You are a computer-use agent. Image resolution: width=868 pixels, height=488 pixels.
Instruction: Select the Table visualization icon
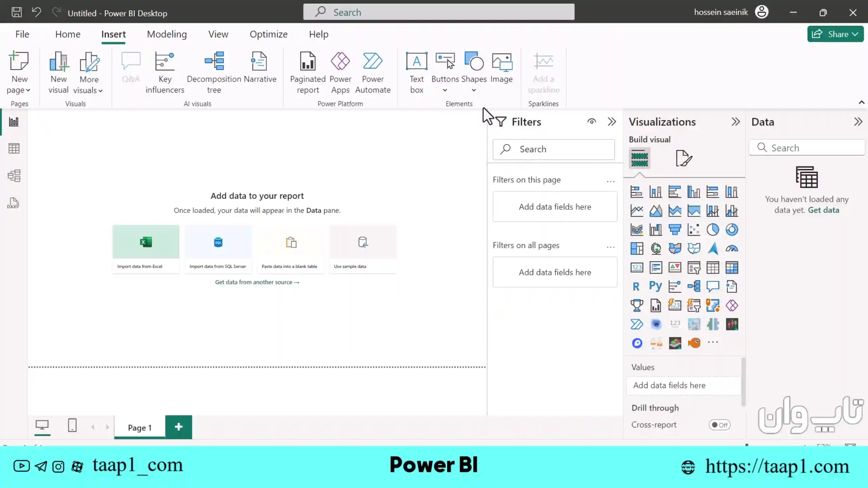tap(713, 267)
